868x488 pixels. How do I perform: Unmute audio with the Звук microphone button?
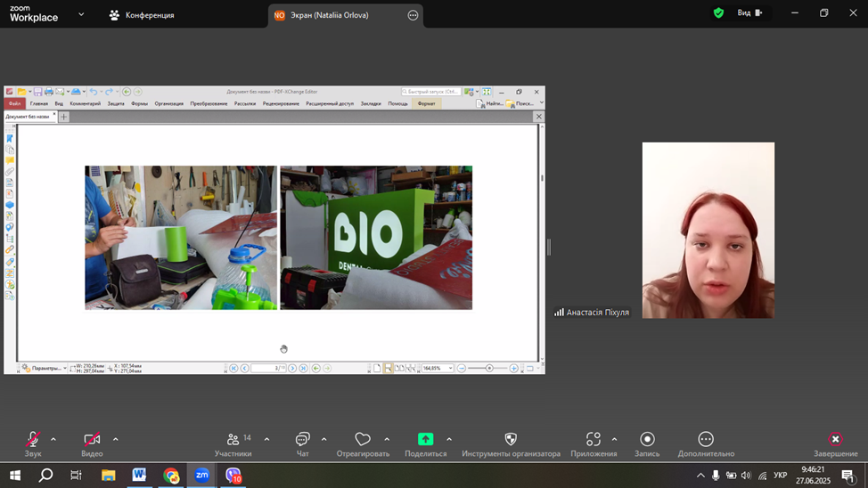point(33,444)
